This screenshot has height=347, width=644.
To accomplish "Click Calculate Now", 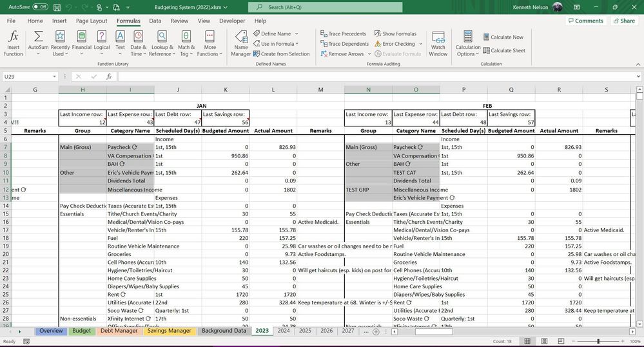I will coord(503,37).
